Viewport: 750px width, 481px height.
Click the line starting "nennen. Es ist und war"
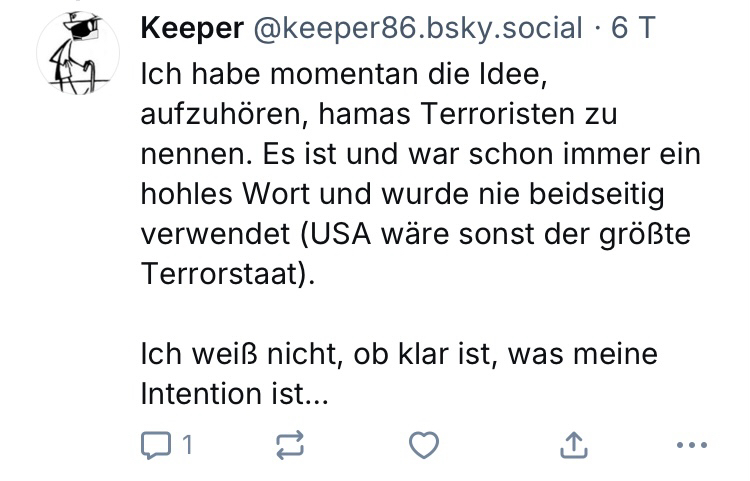[421, 154]
